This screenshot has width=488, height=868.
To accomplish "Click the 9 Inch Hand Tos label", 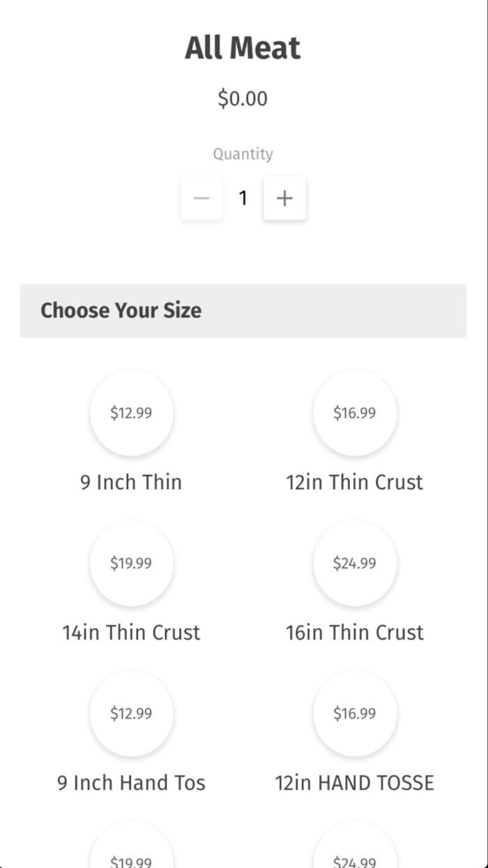I will point(131,783).
